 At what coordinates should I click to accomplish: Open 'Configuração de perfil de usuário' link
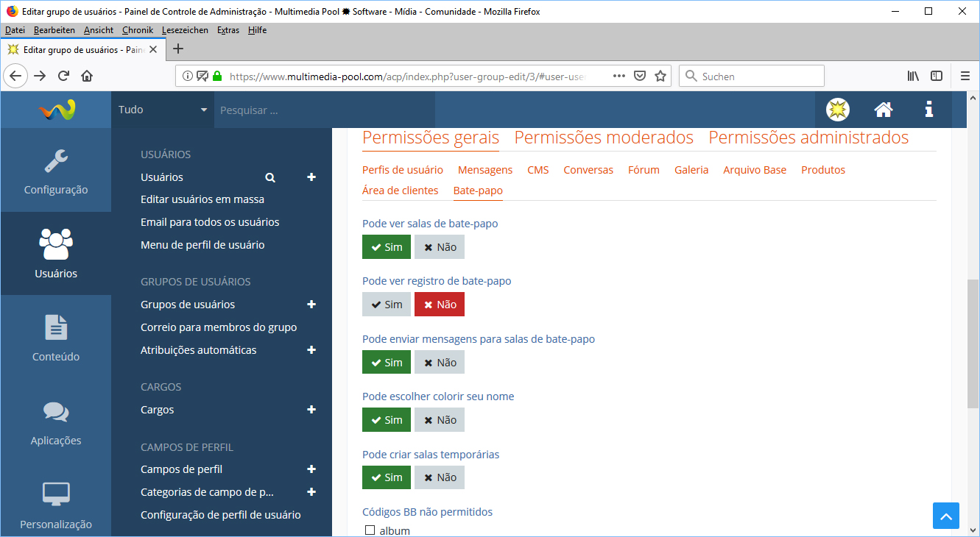(x=221, y=515)
